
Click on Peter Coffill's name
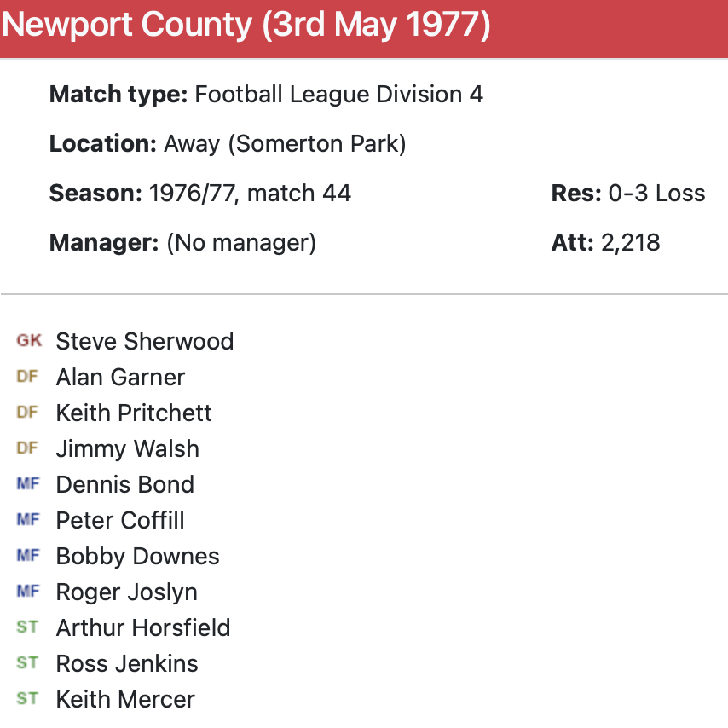[x=120, y=520]
